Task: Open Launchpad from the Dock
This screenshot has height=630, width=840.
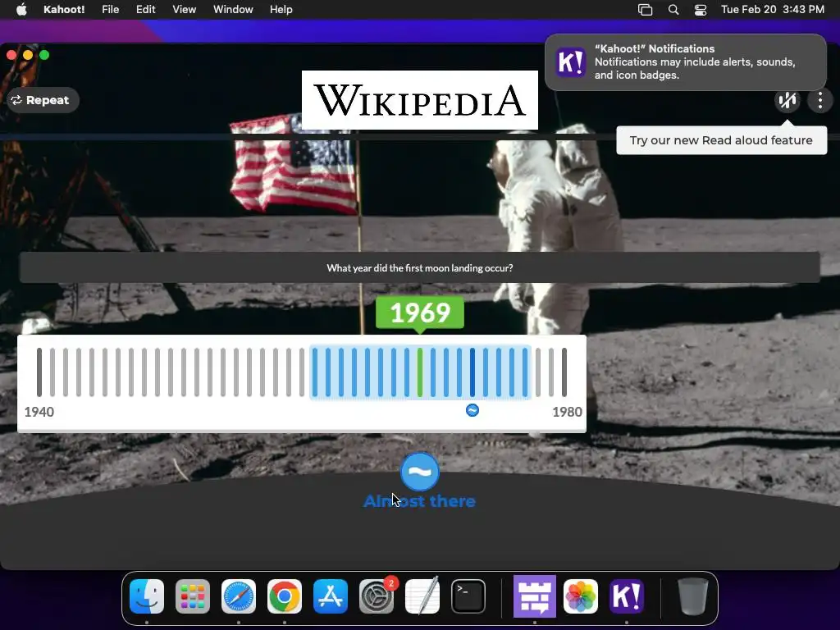Action: pyautogui.click(x=193, y=596)
